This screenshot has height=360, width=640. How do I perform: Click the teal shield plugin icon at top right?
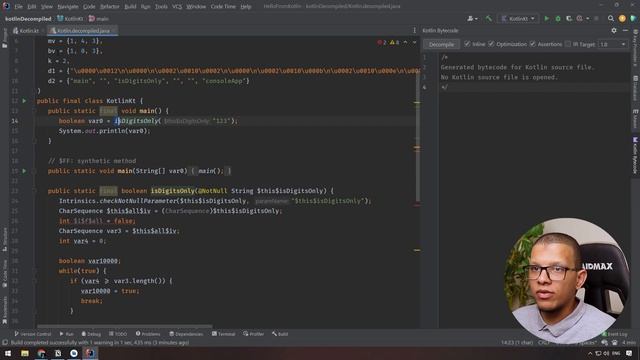click(633, 19)
